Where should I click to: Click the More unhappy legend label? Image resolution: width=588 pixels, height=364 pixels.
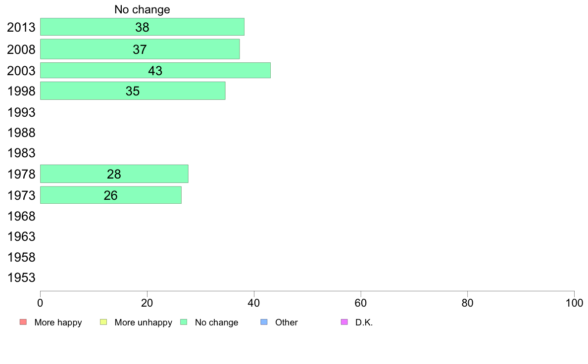click(x=143, y=322)
